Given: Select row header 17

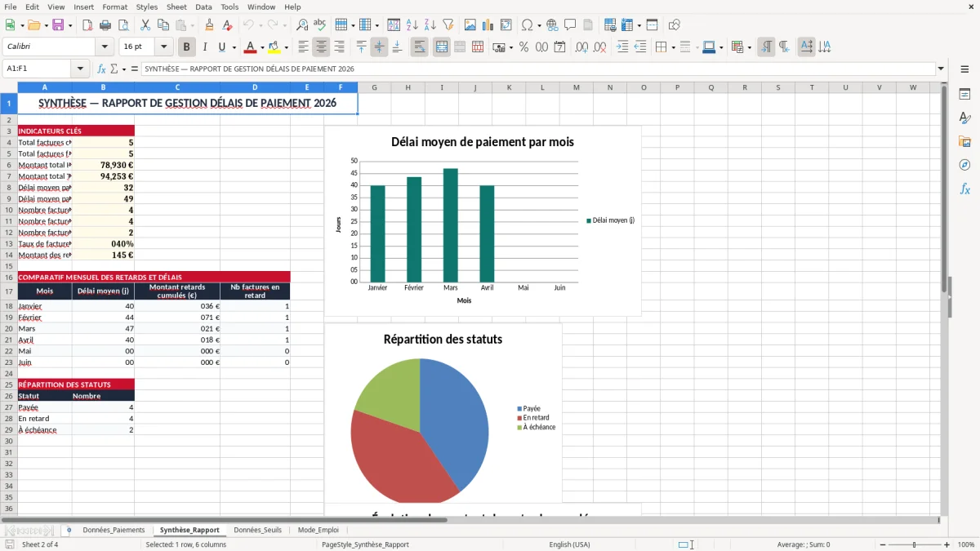Looking at the screenshot, I should (x=9, y=291).
